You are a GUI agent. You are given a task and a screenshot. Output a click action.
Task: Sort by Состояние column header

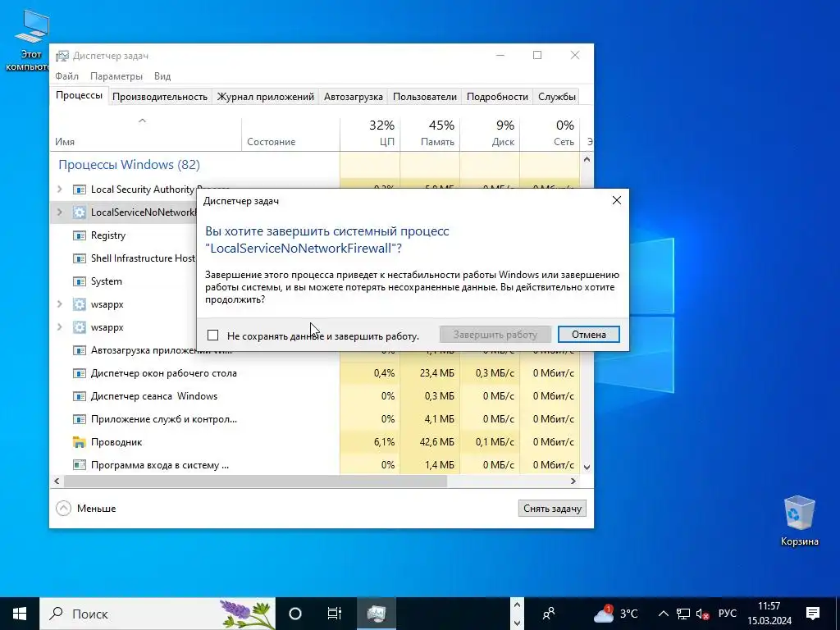(291, 134)
